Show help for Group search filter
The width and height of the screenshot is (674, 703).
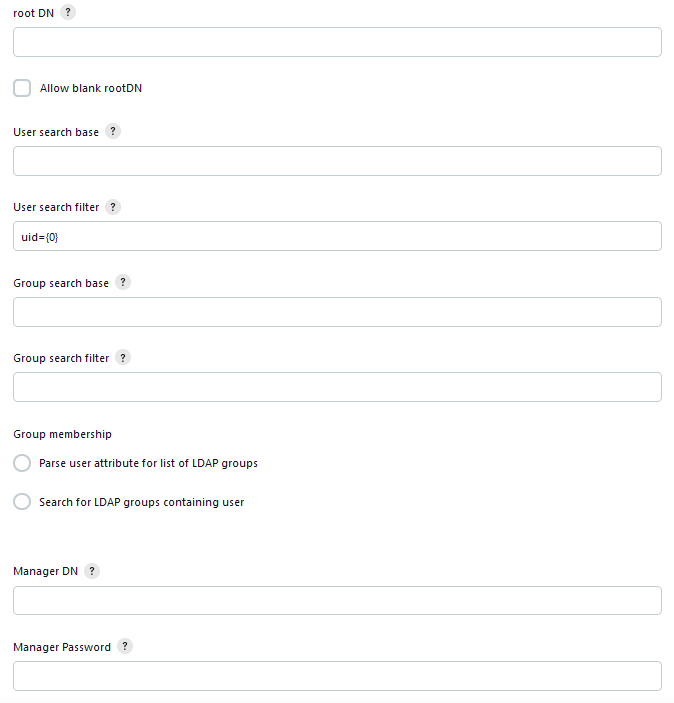click(x=124, y=357)
